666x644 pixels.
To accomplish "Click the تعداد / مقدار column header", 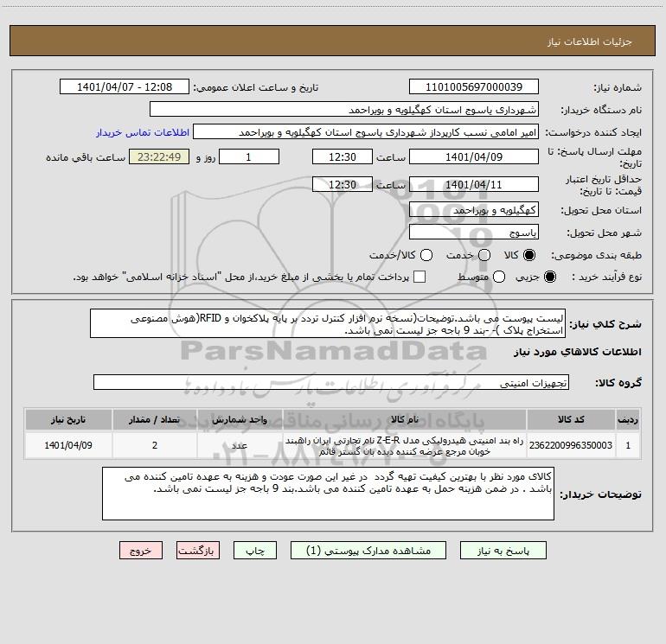I will click(155, 419).
